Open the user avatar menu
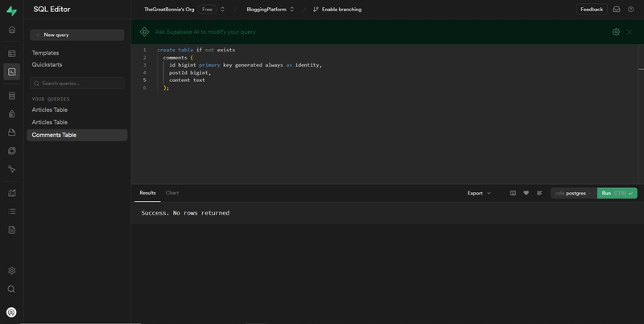The image size is (644, 324). click(11, 313)
